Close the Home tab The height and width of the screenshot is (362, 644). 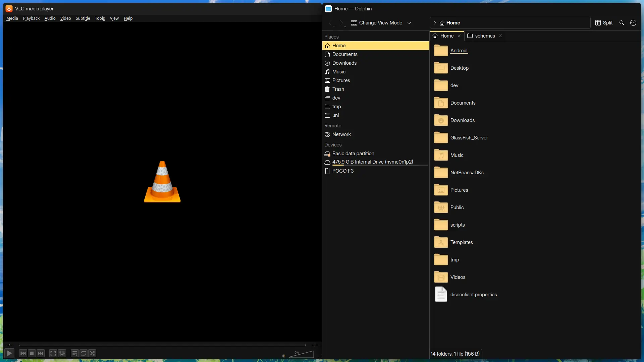(x=459, y=36)
